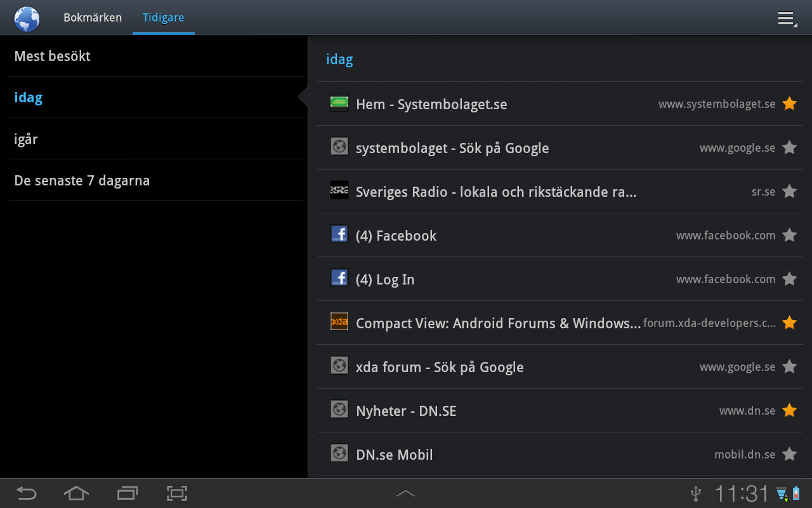Tap the Android home button
Viewport: 812px width, 508px height.
tap(76, 493)
